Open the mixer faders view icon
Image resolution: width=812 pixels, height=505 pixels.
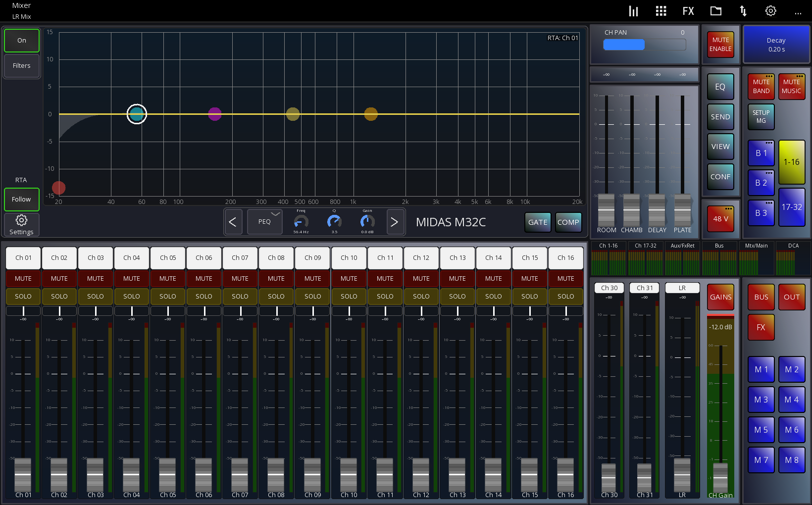tap(633, 11)
